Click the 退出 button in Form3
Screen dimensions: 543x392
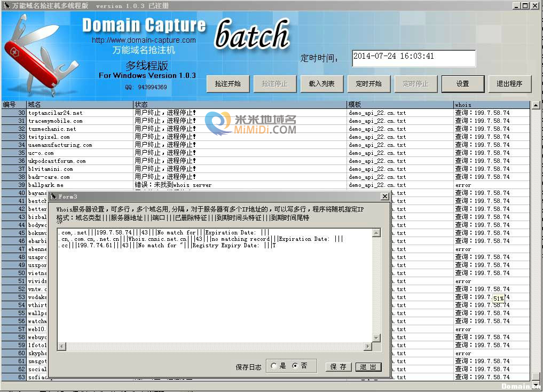368,367
